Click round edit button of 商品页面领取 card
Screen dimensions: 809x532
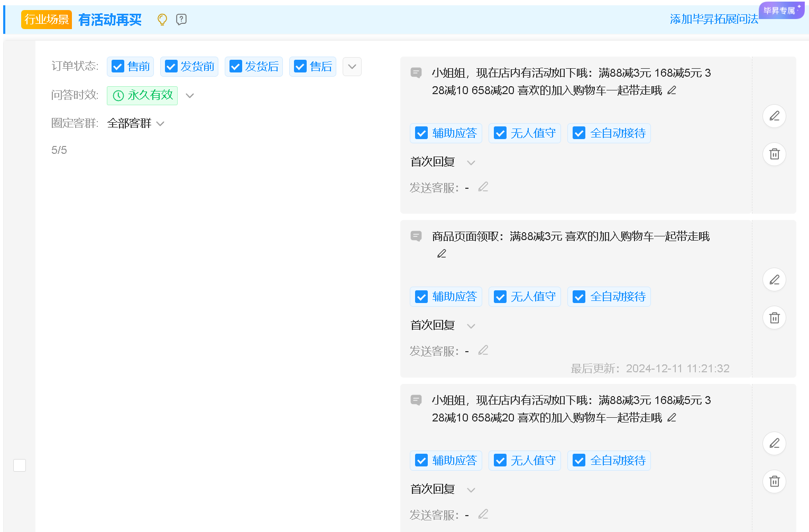click(x=774, y=280)
